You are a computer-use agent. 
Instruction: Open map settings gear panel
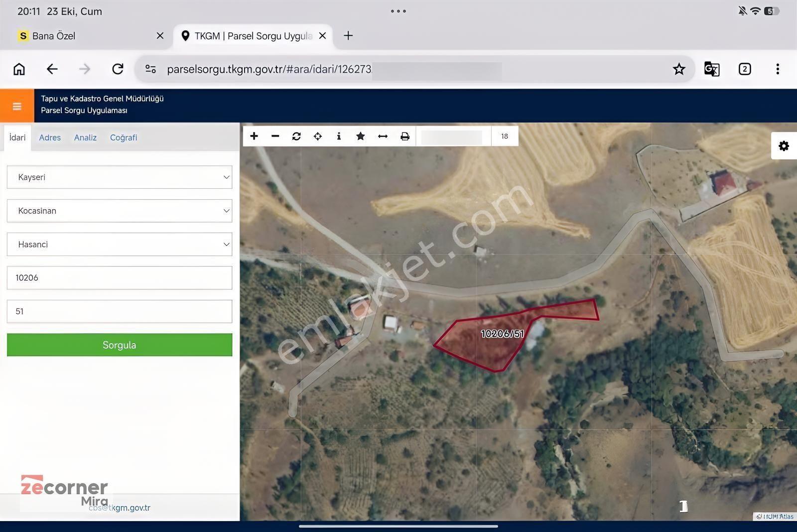[784, 146]
